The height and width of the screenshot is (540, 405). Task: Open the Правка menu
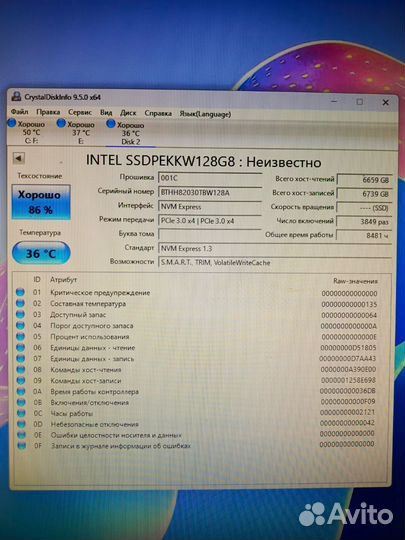click(48, 112)
